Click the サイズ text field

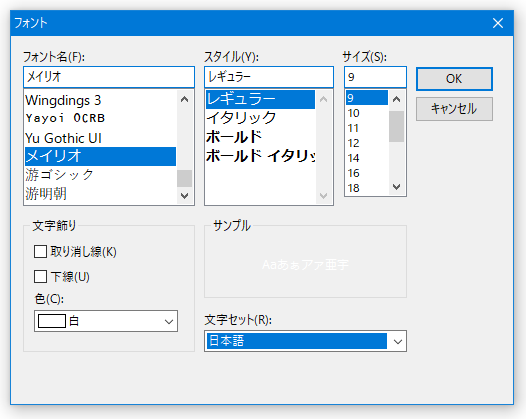375,77
